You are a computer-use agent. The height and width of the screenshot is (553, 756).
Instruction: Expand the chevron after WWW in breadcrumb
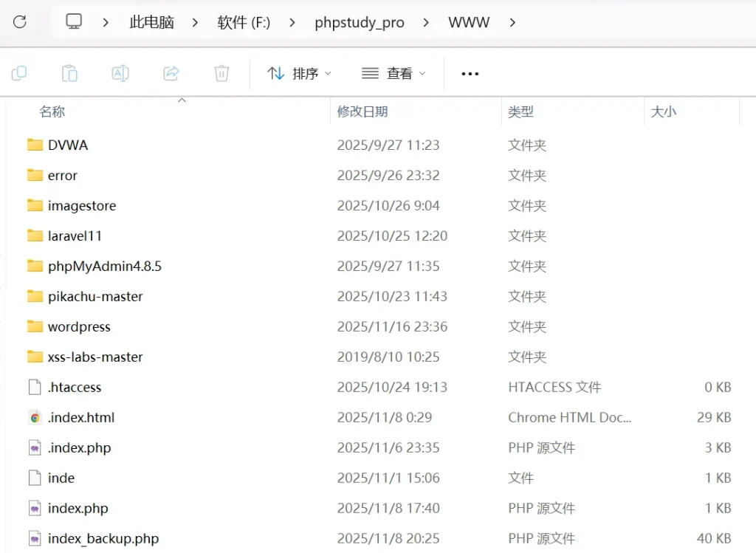pyautogui.click(x=512, y=22)
